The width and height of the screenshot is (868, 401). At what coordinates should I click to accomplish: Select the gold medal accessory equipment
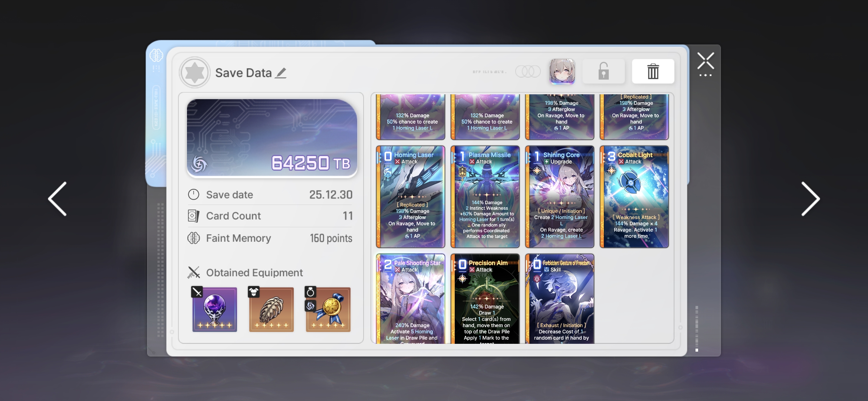pyautogui.click(x=328, y=309)
